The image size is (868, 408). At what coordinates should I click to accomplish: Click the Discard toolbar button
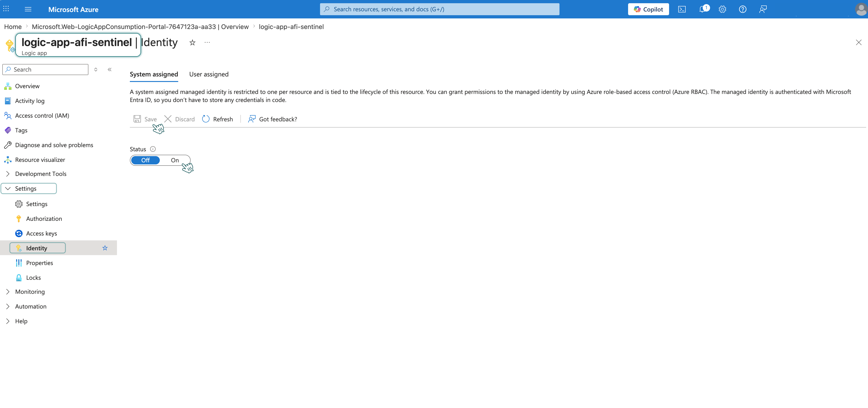(x=180, y=119)
